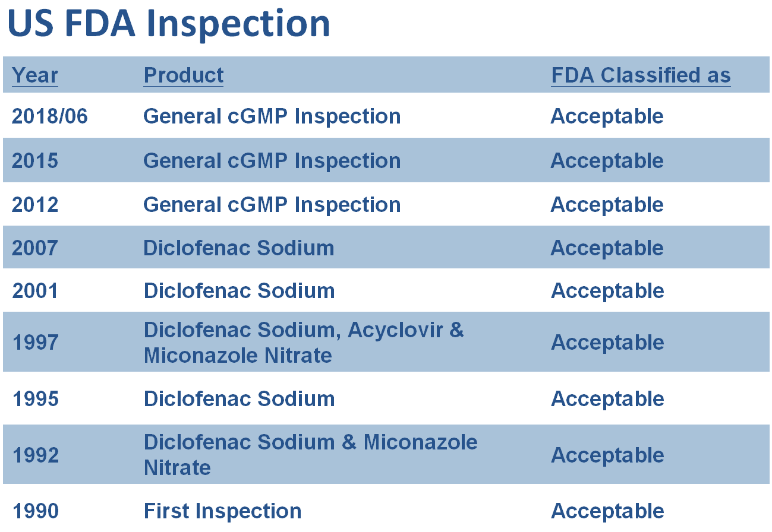Click General cGMP Inspection in 2015 row

(x=272, y=161)
